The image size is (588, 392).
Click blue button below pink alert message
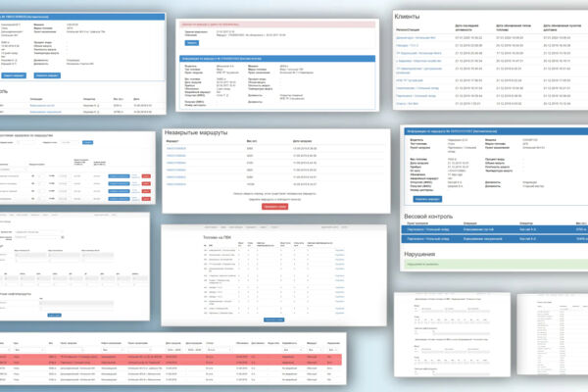pyautogui.click(x=192, y=43)
